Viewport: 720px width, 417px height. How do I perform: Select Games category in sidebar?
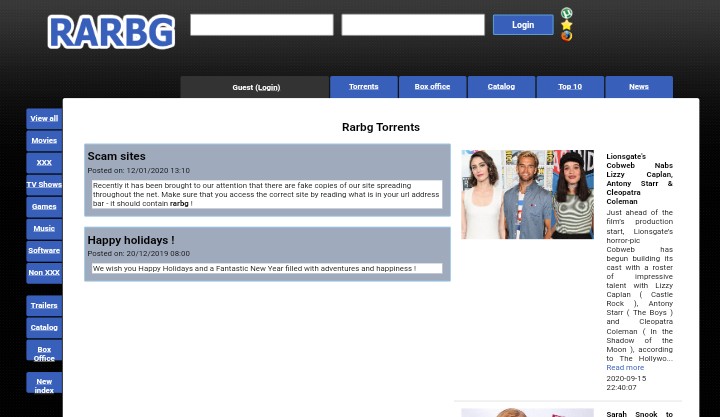click(x=44, y=207)
